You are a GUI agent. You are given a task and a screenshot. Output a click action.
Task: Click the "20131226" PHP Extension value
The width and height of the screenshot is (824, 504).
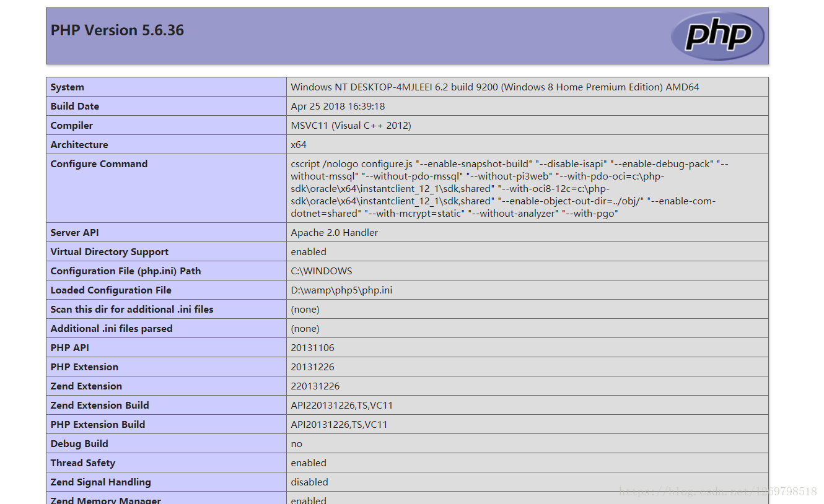tap(313, 367)
